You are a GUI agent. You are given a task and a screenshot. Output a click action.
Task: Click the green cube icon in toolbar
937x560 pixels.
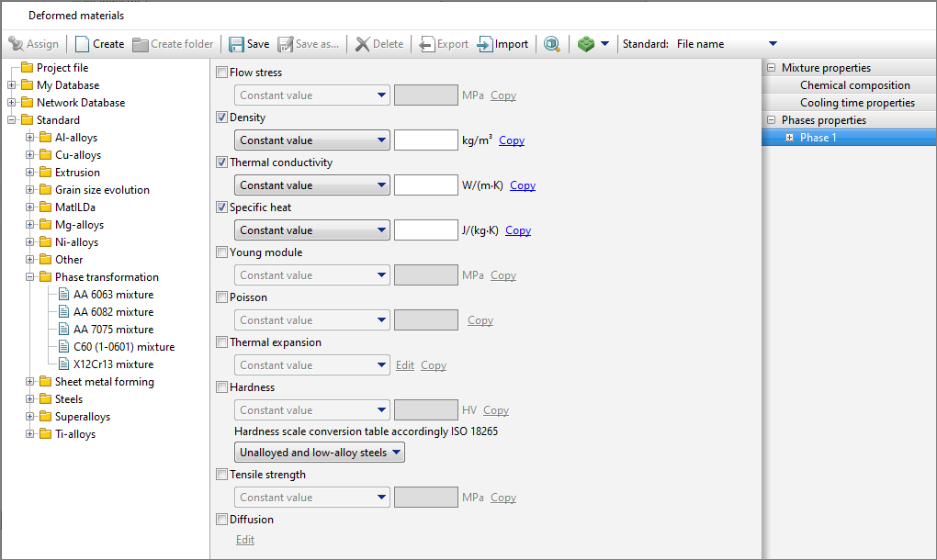tap(585, 44)
